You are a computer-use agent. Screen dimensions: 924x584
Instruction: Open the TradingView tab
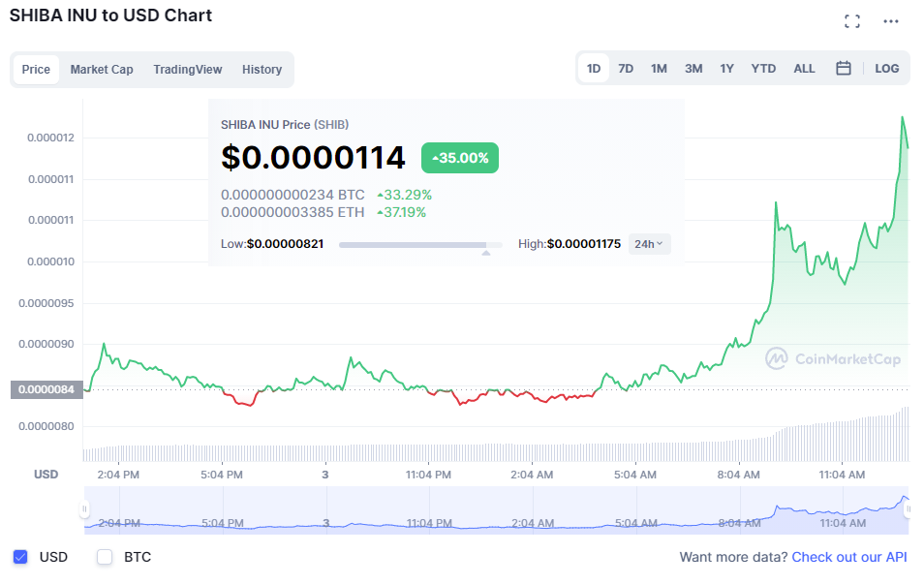[187, 70]
